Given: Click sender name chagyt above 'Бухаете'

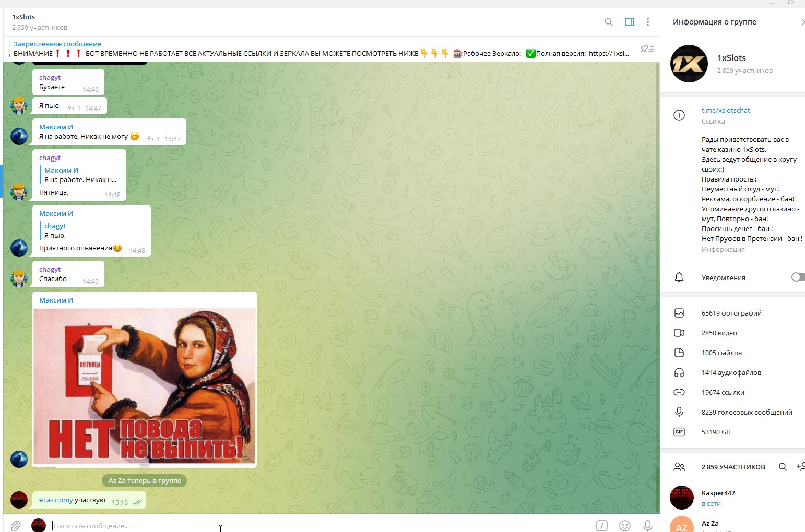Looking at the screenshot, I should [x=50, y=77].
